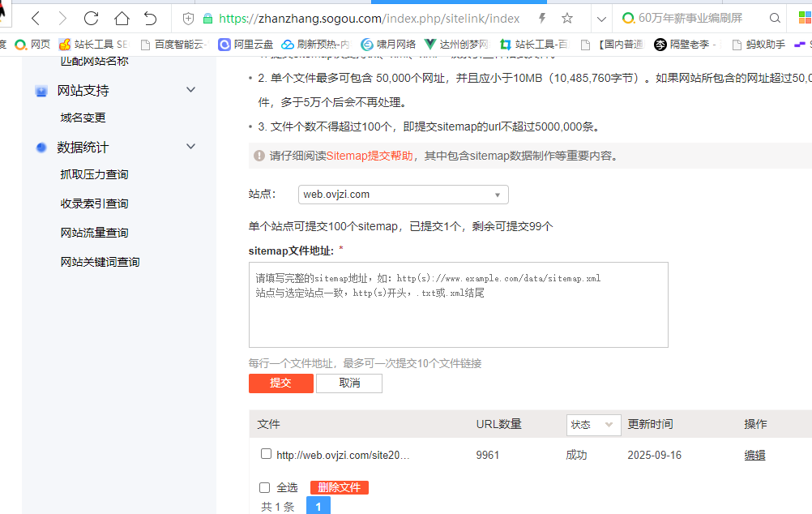Open the 网页 bookmark

click(32, 45)
